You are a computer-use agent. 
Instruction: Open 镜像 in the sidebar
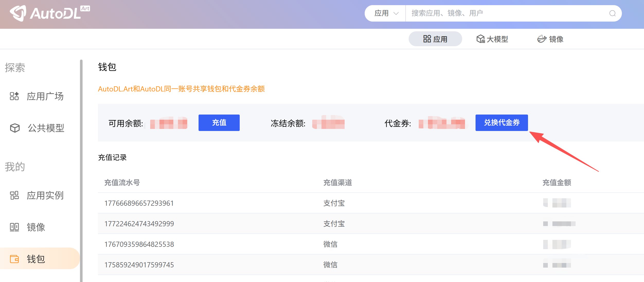40,227
